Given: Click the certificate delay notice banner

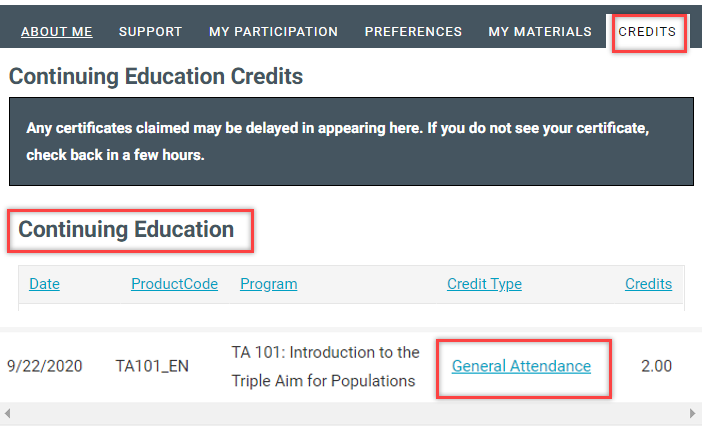Looking at the screenshot, I should (x=350, y=142).
